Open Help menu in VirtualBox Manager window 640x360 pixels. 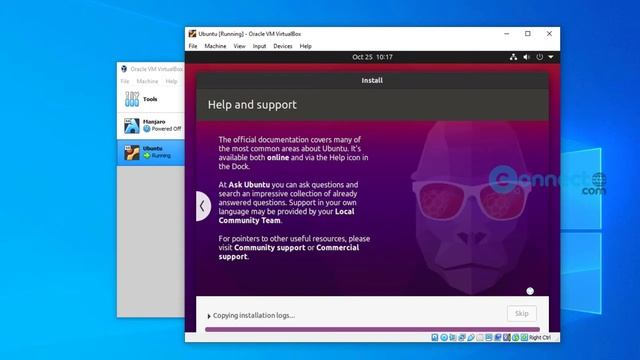pos(171,81)
